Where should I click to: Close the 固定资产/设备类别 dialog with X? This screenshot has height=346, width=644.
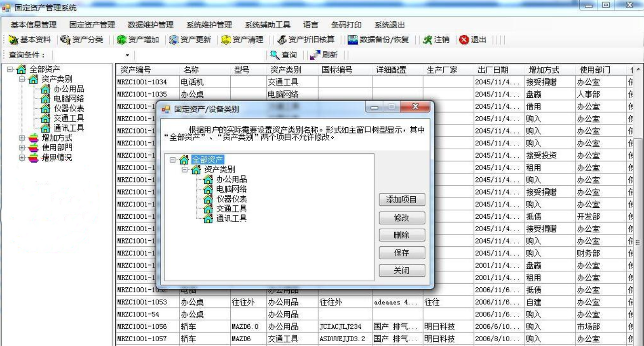click(415, 108)
